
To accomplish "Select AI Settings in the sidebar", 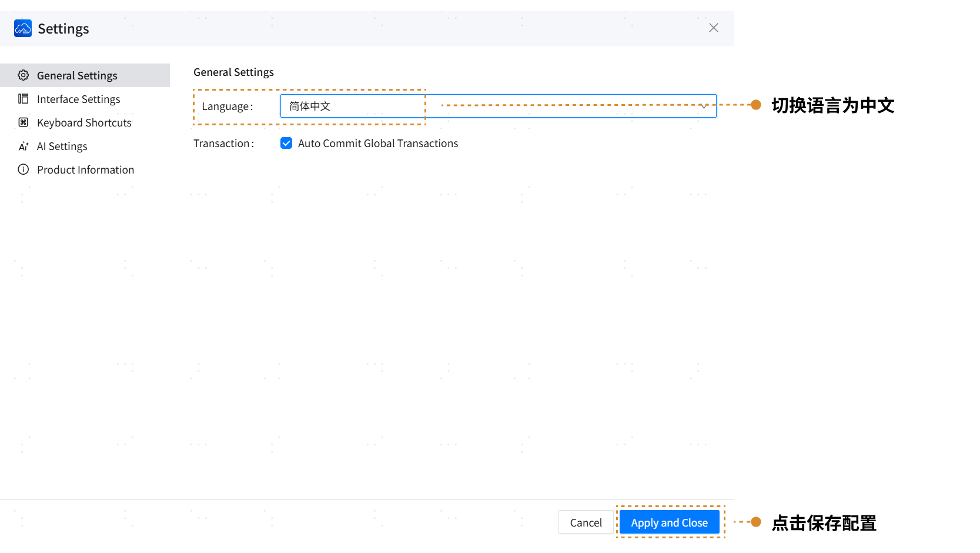I will pos(62,146).
